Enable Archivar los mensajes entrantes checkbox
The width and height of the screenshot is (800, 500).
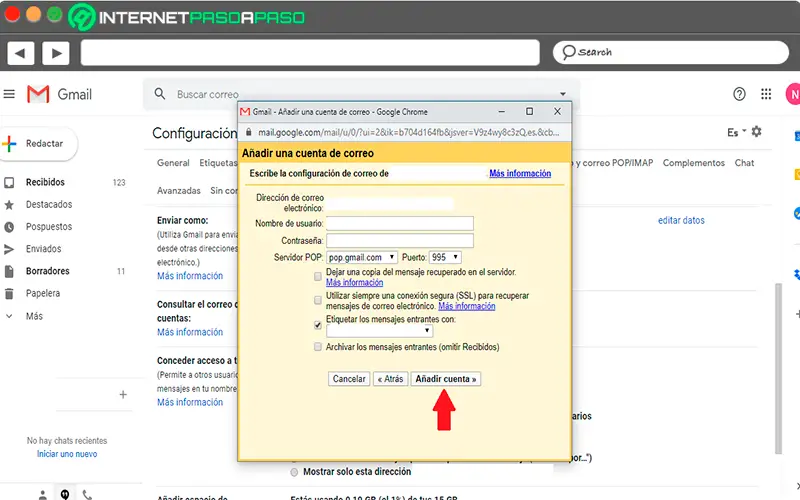pyautogui.click(x=318, y=347)
